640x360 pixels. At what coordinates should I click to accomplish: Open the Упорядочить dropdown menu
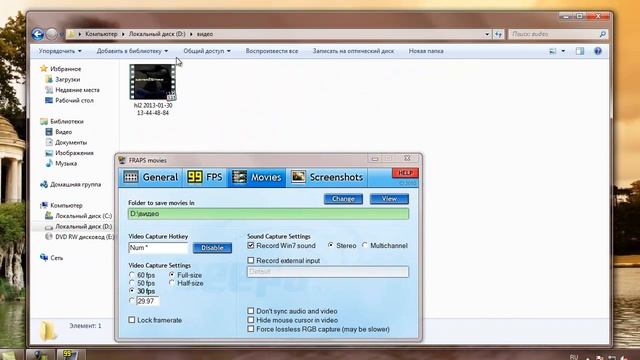60,51
